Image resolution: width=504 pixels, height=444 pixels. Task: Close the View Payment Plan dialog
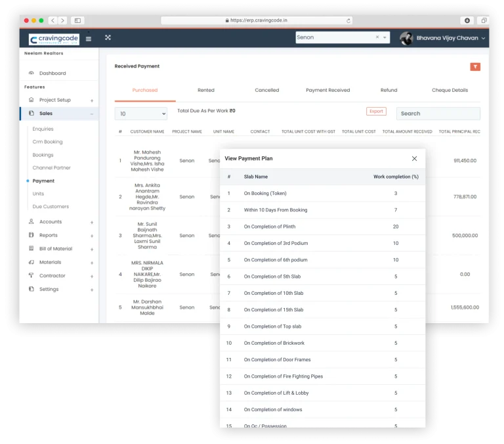point(414,158)
